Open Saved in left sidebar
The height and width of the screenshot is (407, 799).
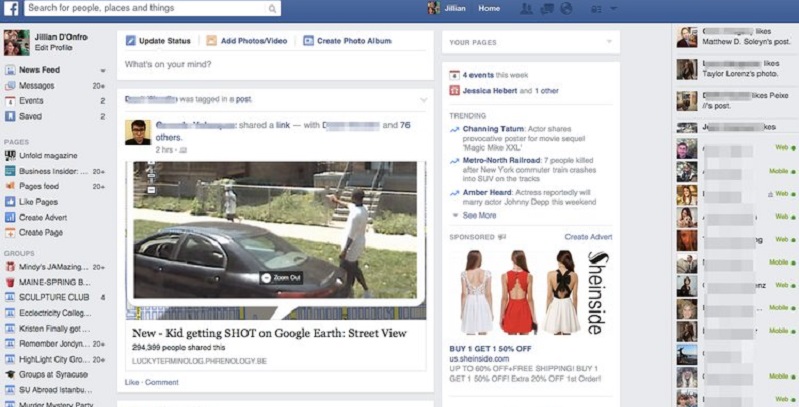coord(30,116)
